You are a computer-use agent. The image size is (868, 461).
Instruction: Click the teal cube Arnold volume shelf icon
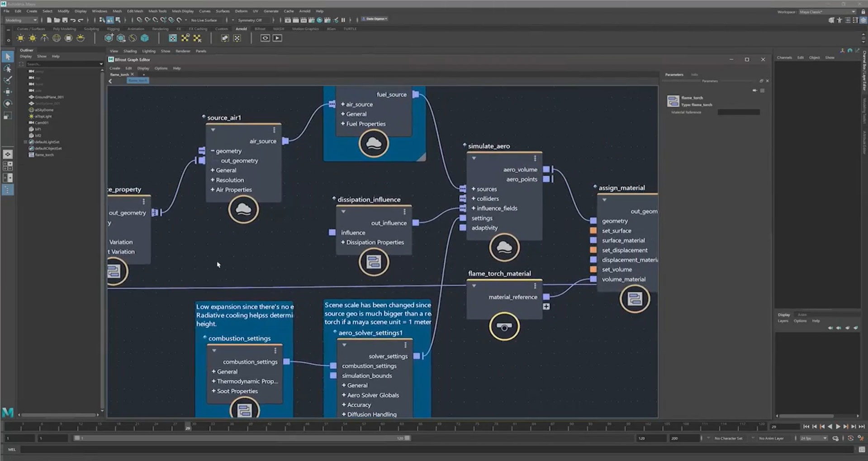tap(145, 38)
